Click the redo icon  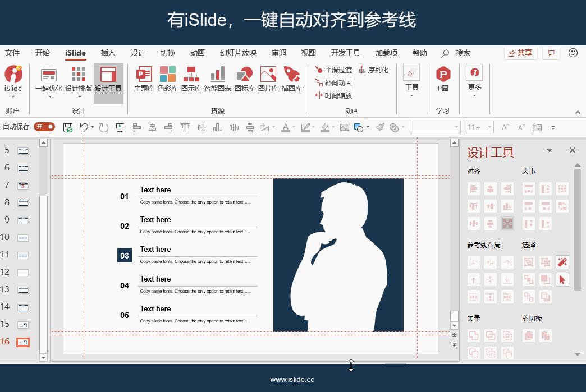click(103, 128)
